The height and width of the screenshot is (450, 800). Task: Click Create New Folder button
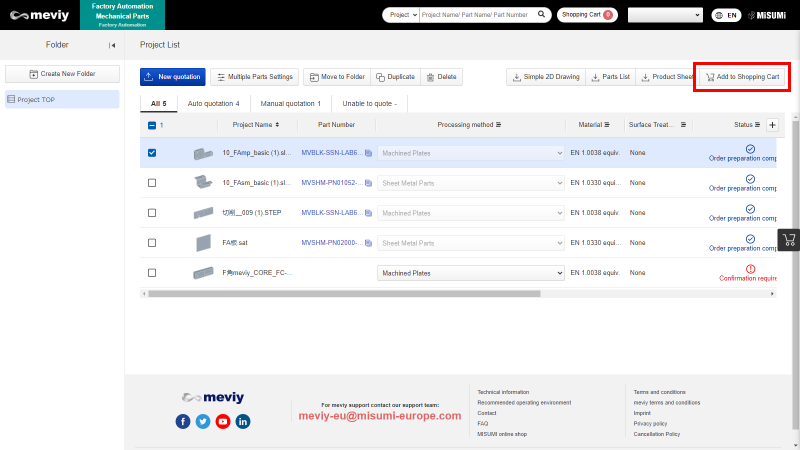pyautogui.click(x=62, y=74)
